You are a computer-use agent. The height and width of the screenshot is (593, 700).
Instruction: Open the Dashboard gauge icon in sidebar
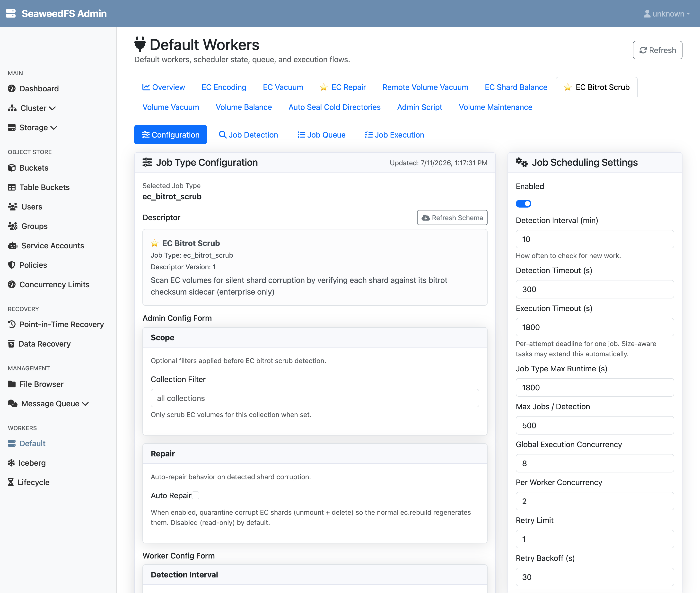point(12,88)
